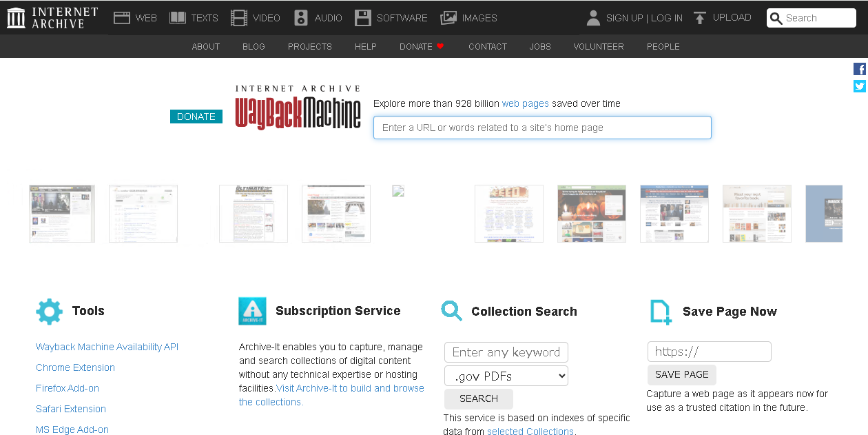868x435 pixels.
Task: Click the broken image placeholder thumbnail
Action: pyautogui.click(x=398, y=191)
